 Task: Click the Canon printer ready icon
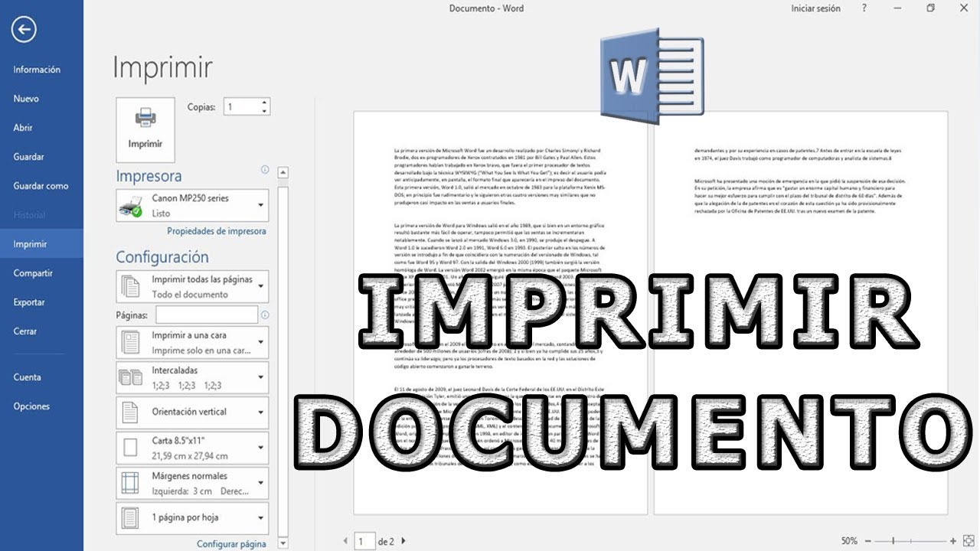tap(132, 206)
